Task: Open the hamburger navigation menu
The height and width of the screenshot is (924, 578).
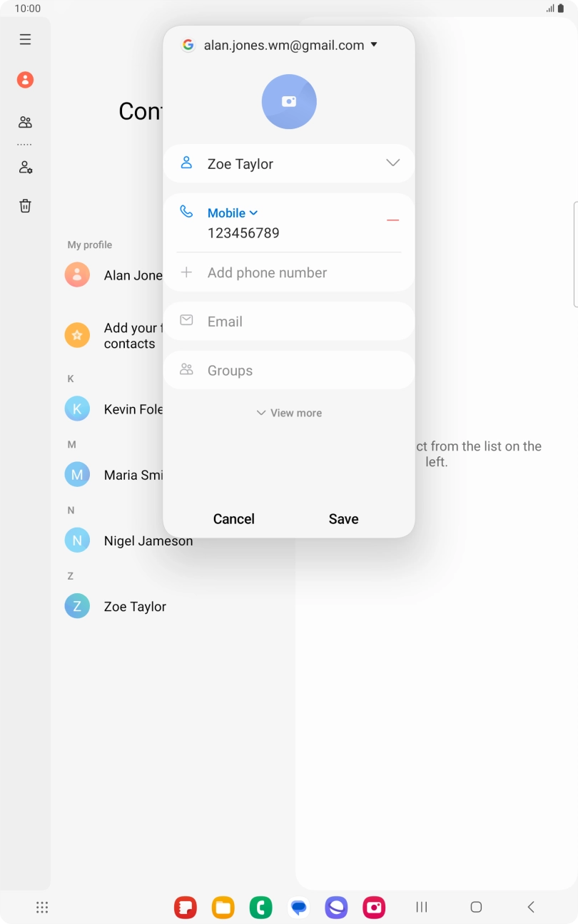Action: tap(25, 40)
